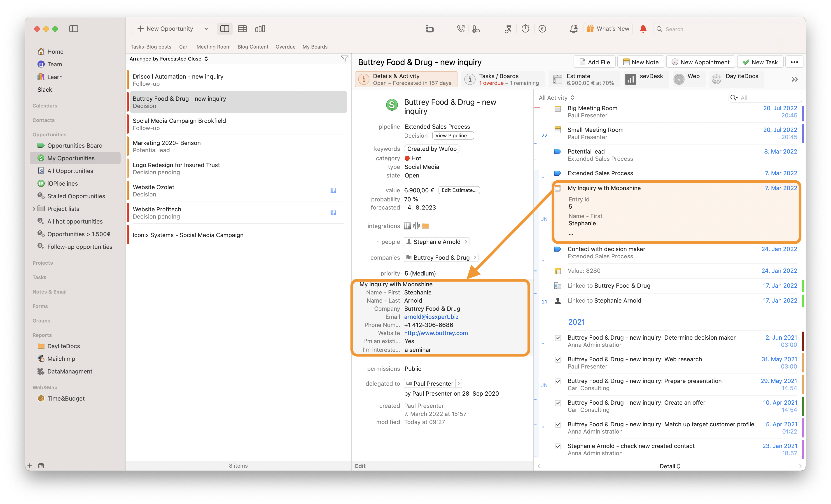Screen dimensions: 831x504
Task: Open All Activity filter dropdown
Action: tap(556, 98)
